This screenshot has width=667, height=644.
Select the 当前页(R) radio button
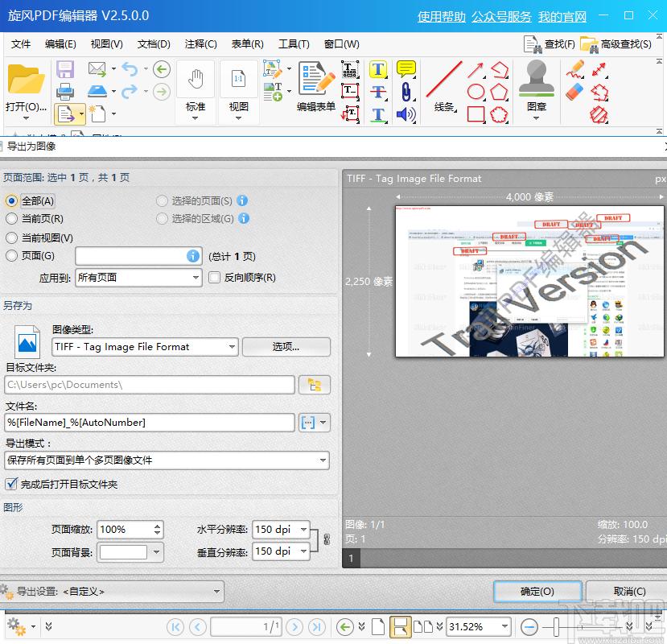[11, 219]
